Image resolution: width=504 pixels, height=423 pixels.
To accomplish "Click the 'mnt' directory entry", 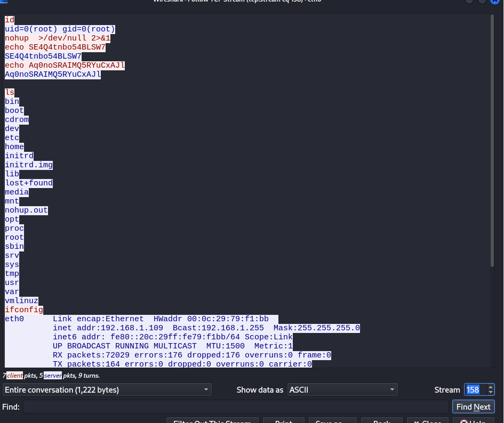I will pos(12,201).
